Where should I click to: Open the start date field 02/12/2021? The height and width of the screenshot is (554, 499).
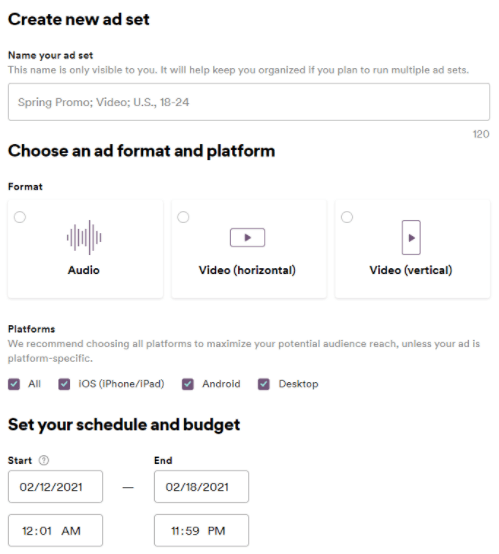(55, 487)
